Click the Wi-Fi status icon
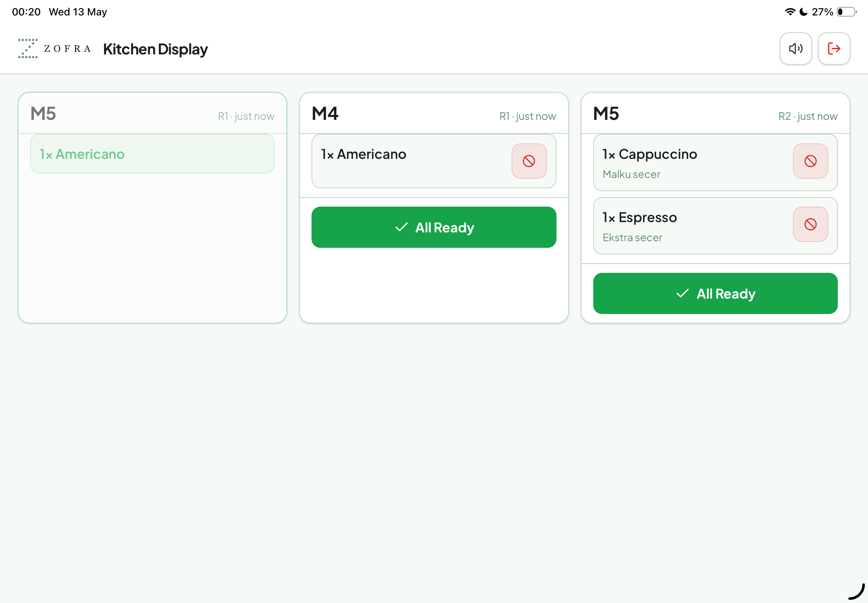 pyautogui.click(x=790, y=12)
